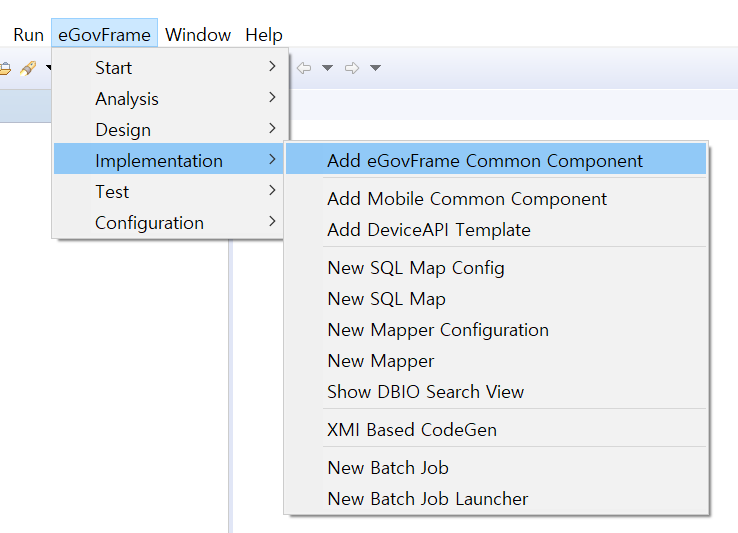
Task: Open the back history dropdown arrow
Action: point(327,68)
